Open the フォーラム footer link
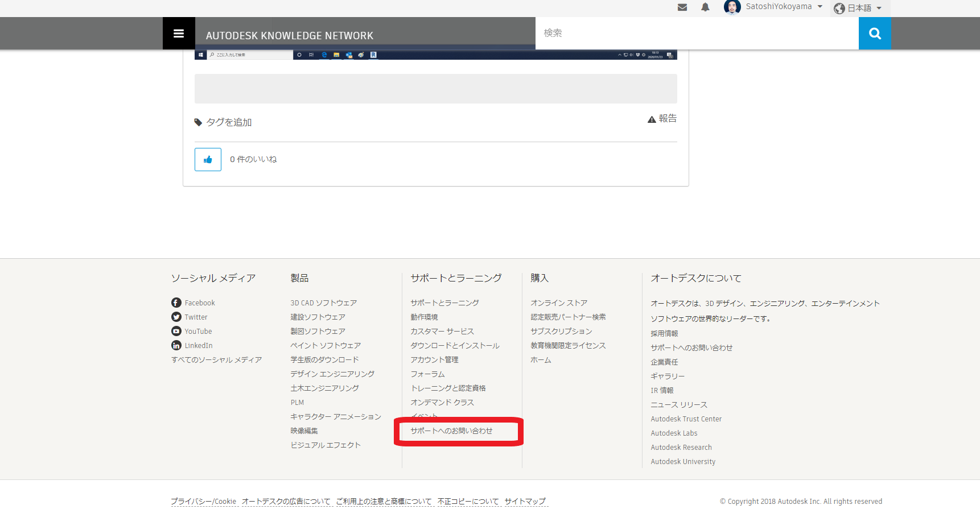 click(428, 374)
